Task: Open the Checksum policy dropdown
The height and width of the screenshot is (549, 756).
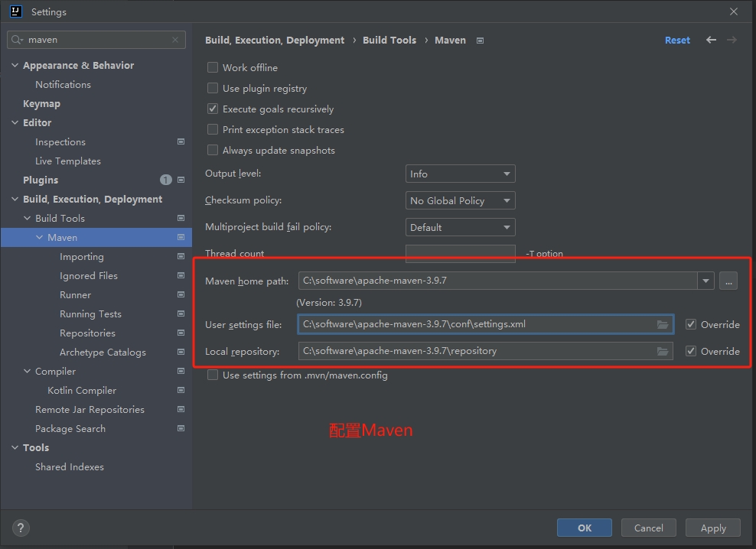Action: coord(461,200)
